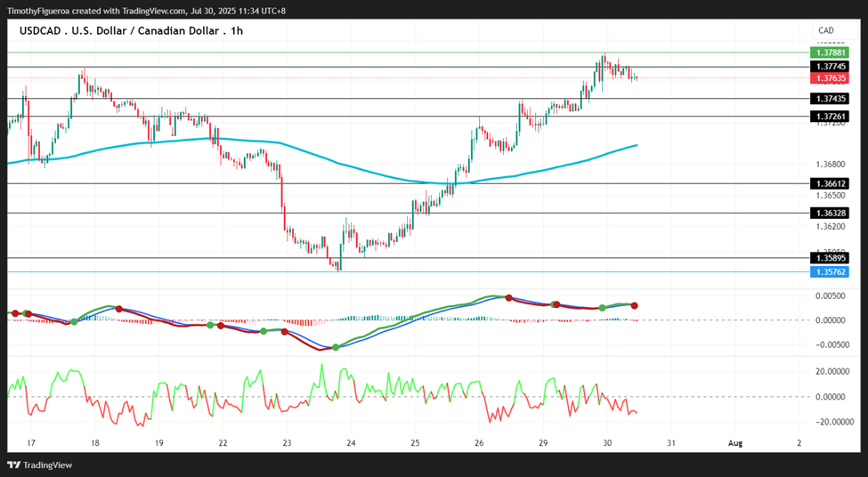Image resolution: width=868 pixels, height=477 pixels.
Task: Select date 30 on the time axis
Action: [607, 442]
